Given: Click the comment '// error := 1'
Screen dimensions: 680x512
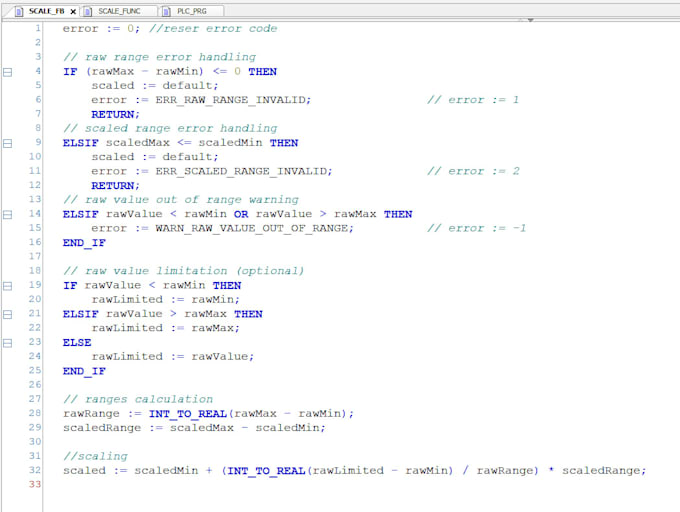Looking at the screenshot, I should click(x=473, y=100).
